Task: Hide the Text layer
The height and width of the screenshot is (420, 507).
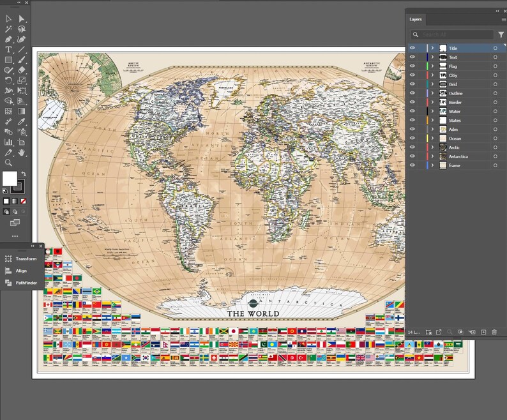Action: pos(412,57)
